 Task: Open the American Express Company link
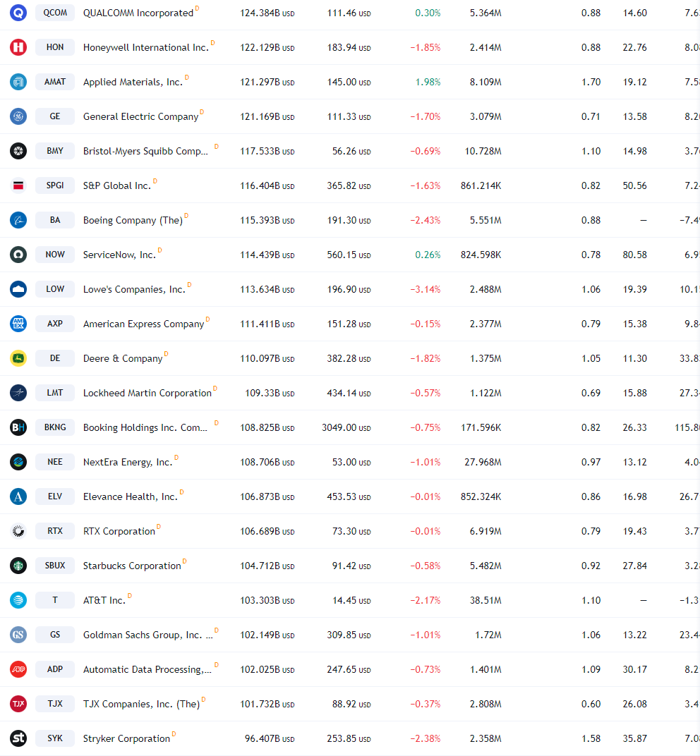(x=143, y=324)
